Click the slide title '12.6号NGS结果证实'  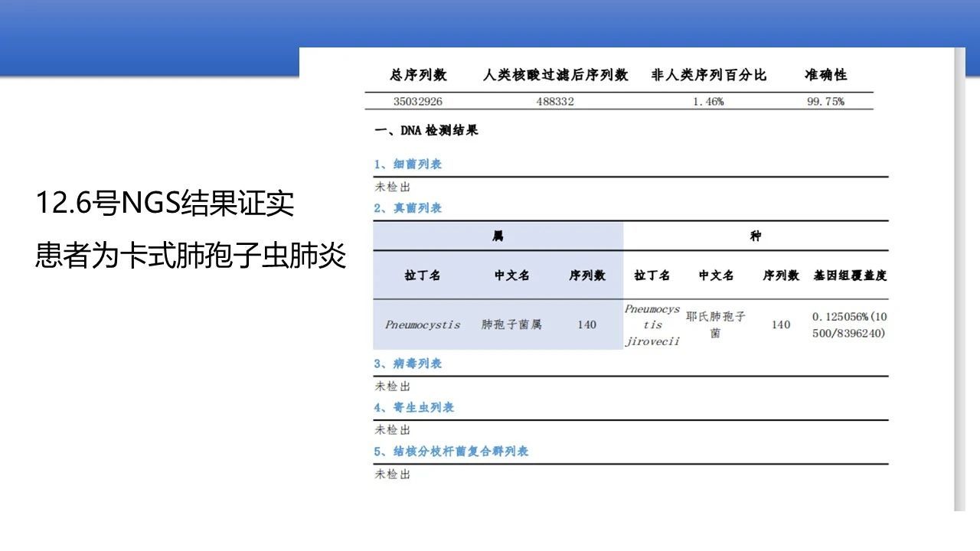coord(165,204)
